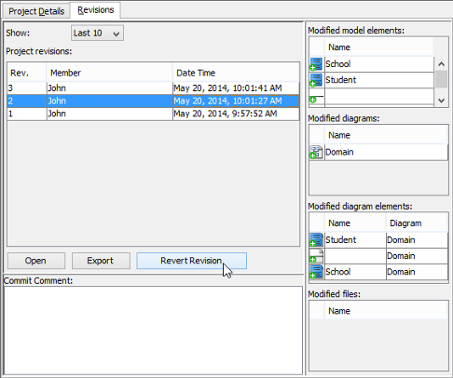Click Domain diagram cell in the Student row

pyautogui.click(x=417, y=240)
